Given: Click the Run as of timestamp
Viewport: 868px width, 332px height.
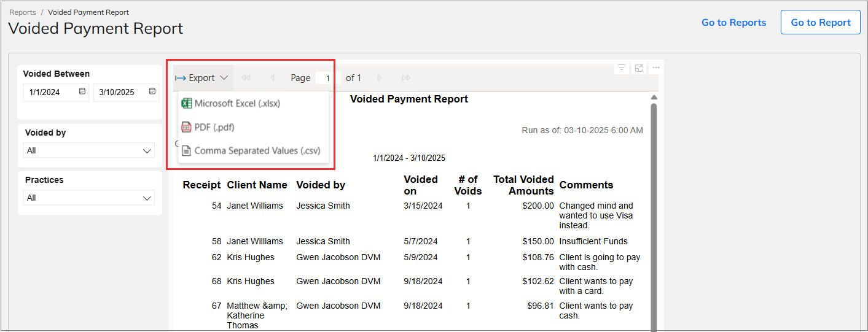Looking at the screenshot, I should point(582,130).
